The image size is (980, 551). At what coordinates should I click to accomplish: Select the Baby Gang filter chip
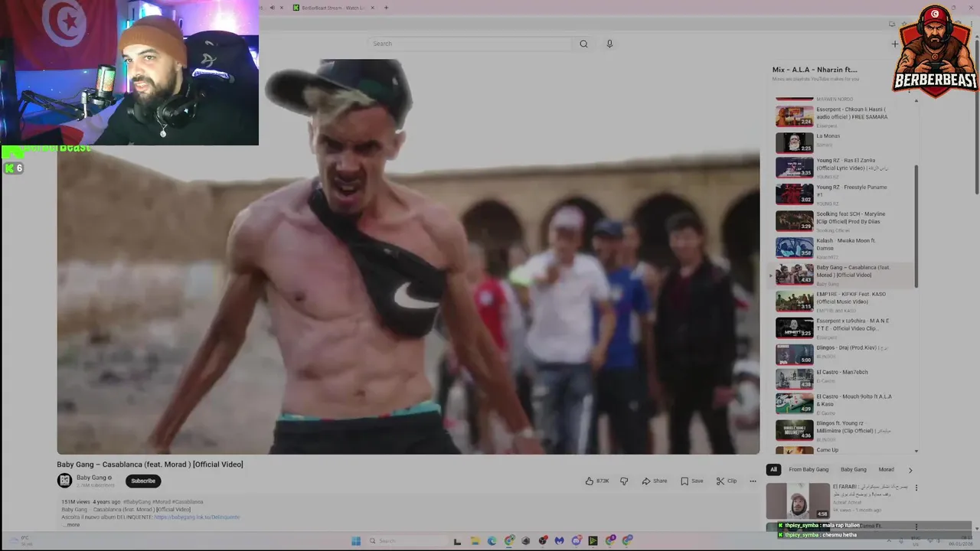[854, 469]
